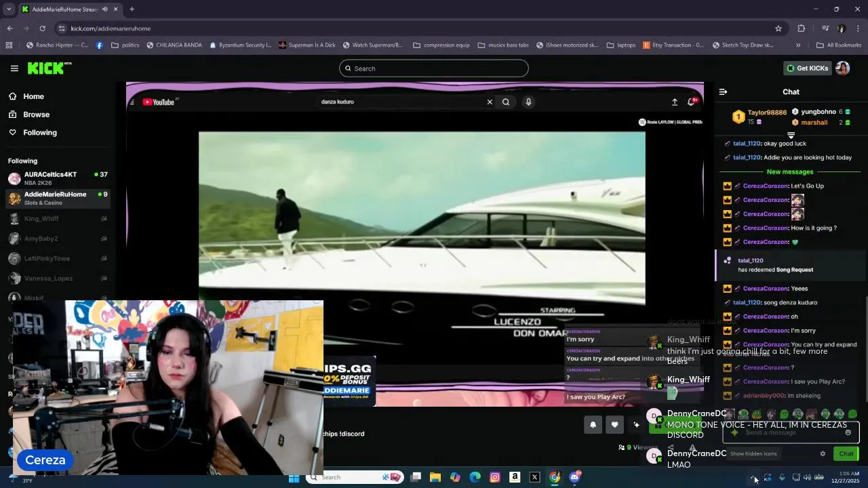Click the YouTube notifications bell

point(692,102)
